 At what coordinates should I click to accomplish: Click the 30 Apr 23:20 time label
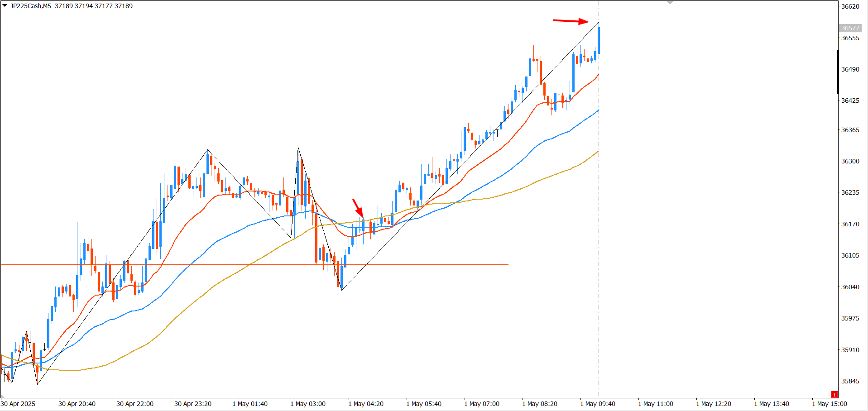193,404
